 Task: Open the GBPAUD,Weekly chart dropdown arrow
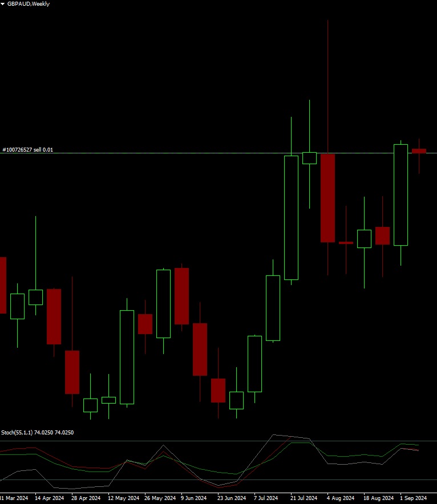[x=3, y=4]
